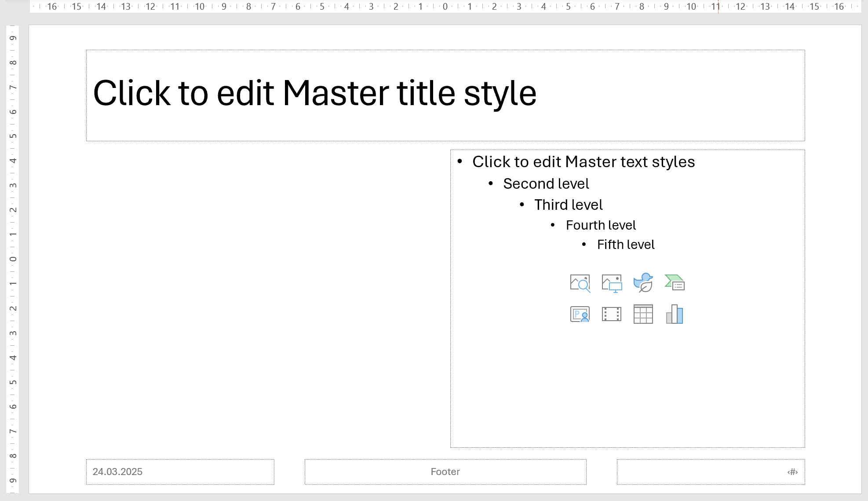Click the Insert Chart bar icon
Image resolution: width=868 pixels, height=501 pixels.
pos(675,314)
